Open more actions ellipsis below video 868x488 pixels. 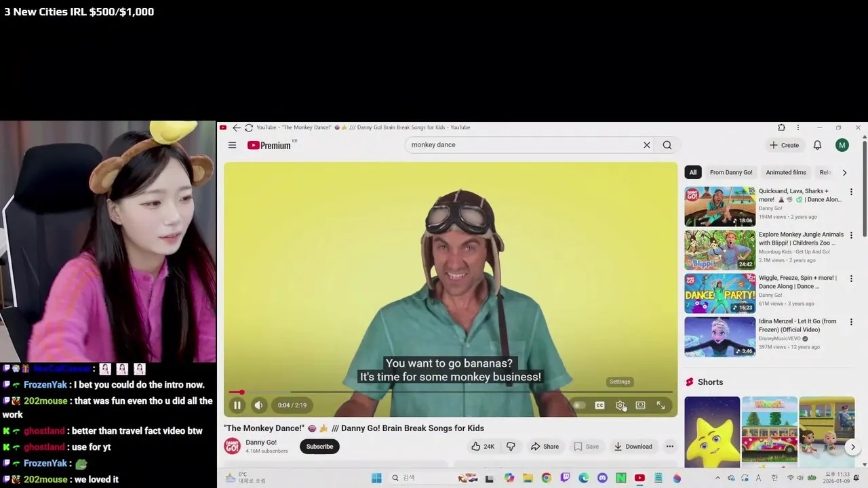click(x=669, y=447)
